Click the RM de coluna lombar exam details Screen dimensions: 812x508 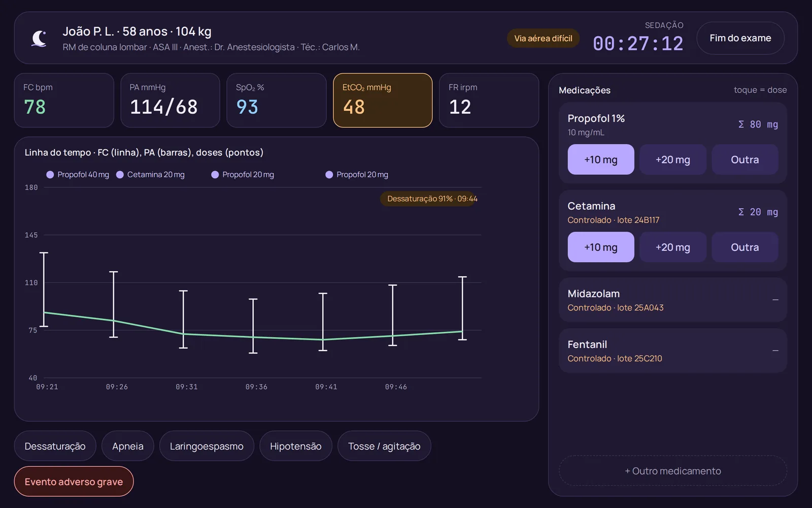coord(211,47)
